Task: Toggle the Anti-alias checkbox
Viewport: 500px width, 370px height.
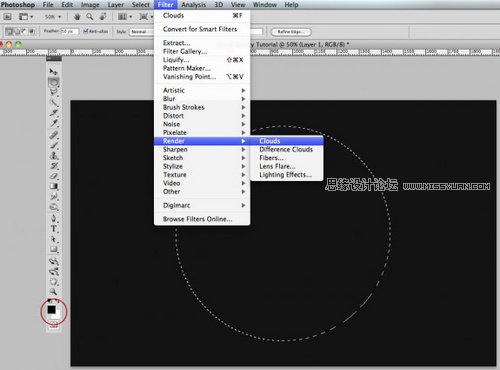Action: point(85,31)
